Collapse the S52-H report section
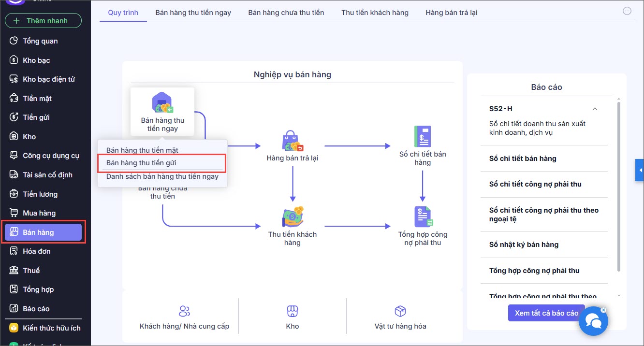 595,109
